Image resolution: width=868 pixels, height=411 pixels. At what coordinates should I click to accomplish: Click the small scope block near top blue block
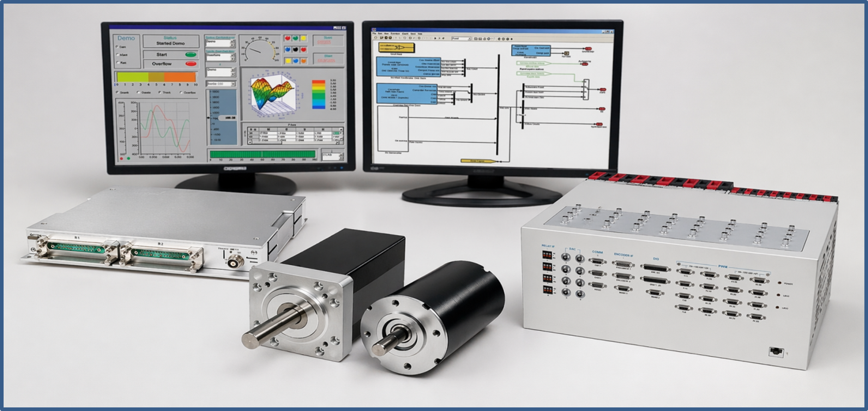click(x=566, y=53)
